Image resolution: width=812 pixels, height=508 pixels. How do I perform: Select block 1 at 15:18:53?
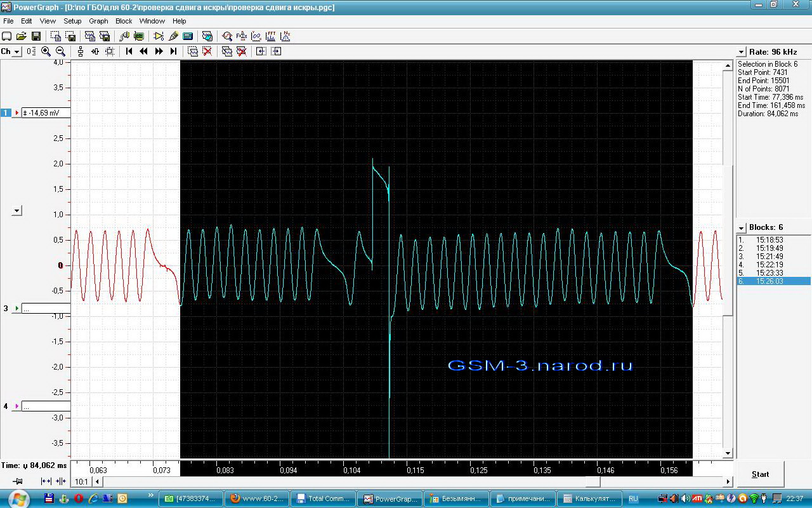tap(773, 240)
